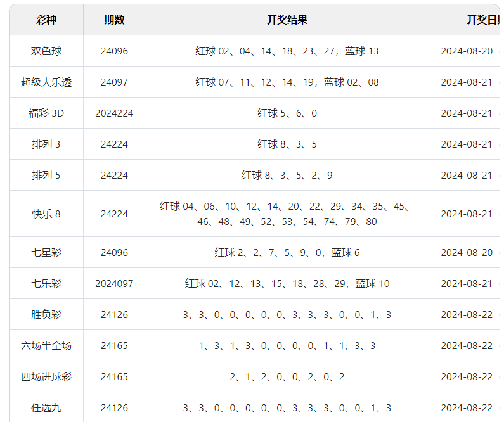The height and width of the screenshot is (422, 504).
Task: Select the 双色球 draw result numbers
Action: pos(287,51)
